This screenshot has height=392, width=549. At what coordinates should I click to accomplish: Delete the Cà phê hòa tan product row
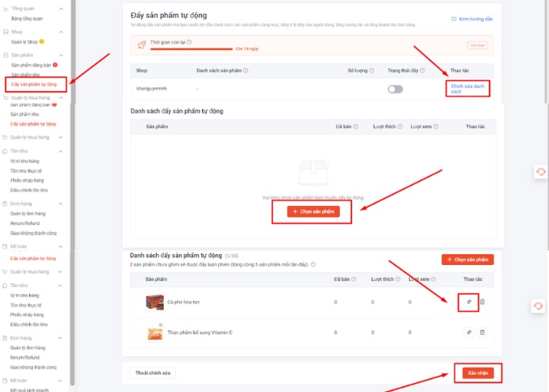pos(482,302)
